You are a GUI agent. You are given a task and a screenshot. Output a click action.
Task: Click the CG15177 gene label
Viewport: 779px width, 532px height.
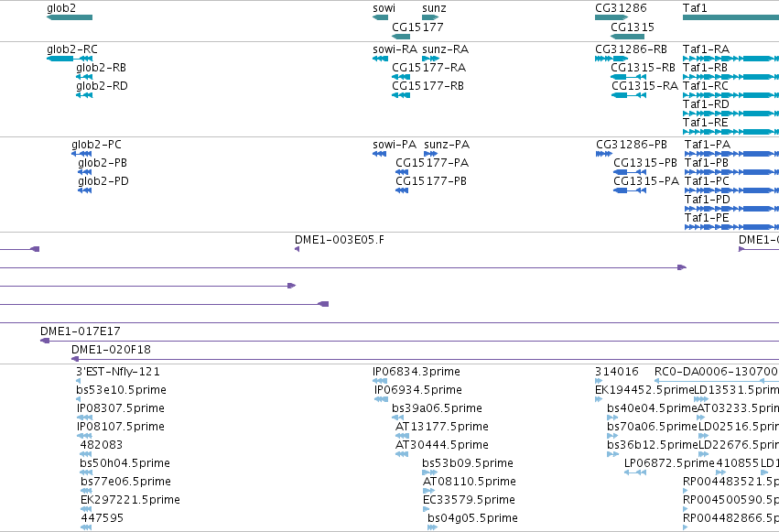417,27
